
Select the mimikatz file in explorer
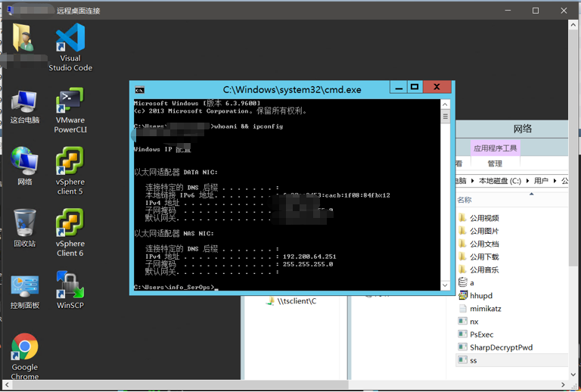485,309
